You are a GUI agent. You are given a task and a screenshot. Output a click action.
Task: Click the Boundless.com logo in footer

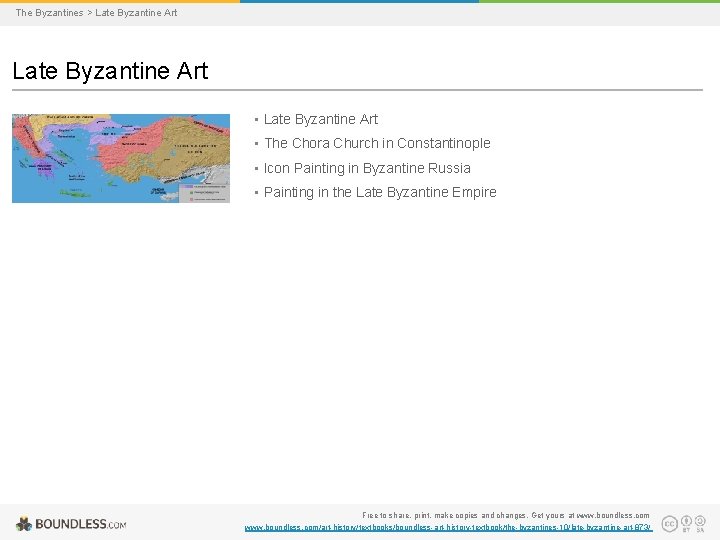point(71,524)
